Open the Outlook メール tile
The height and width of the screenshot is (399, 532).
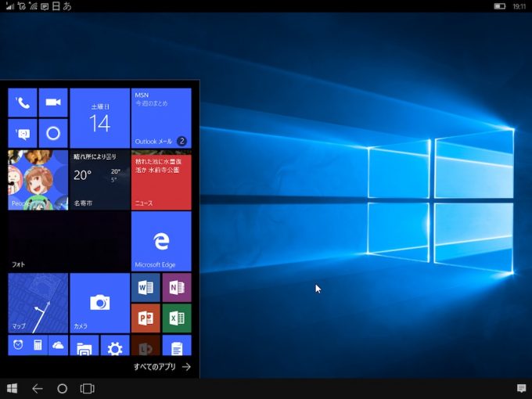pos(161,118)
